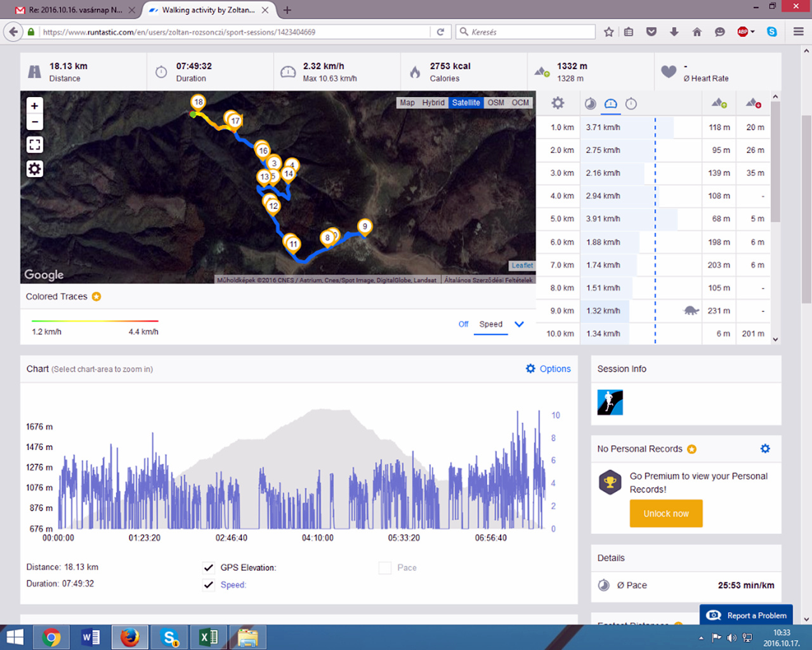This screenshot has width=812, height=650.
Task: Switch map to OCM layer
Action: click(520, 103)
